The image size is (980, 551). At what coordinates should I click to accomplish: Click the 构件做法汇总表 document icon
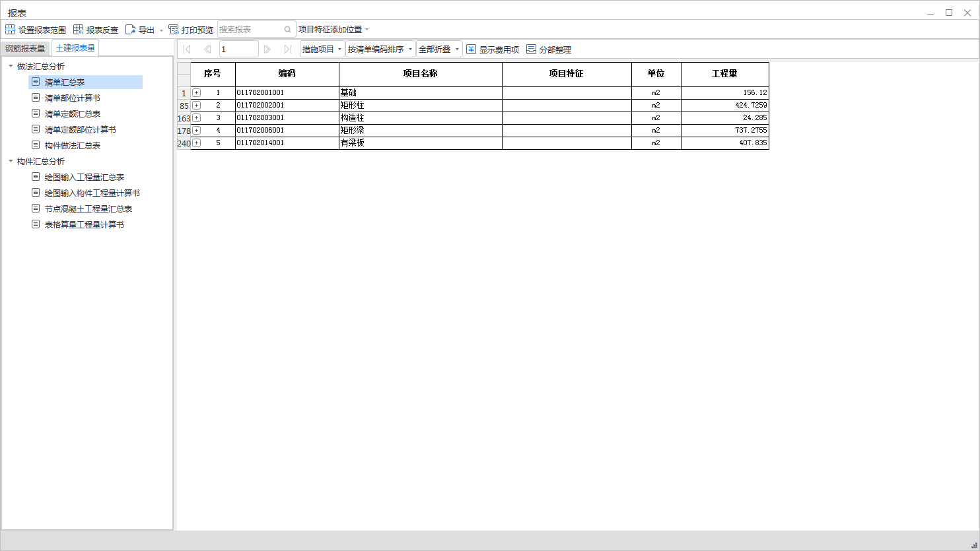36,145
